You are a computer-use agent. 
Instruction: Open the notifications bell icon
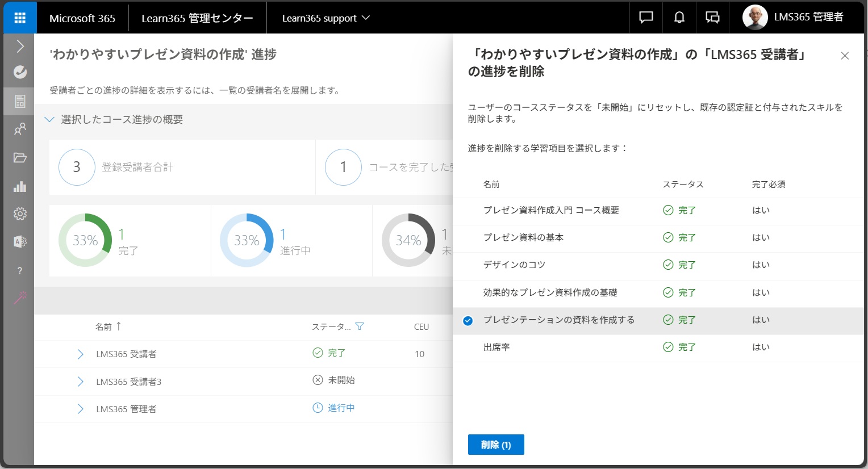(x=679, y=18)
